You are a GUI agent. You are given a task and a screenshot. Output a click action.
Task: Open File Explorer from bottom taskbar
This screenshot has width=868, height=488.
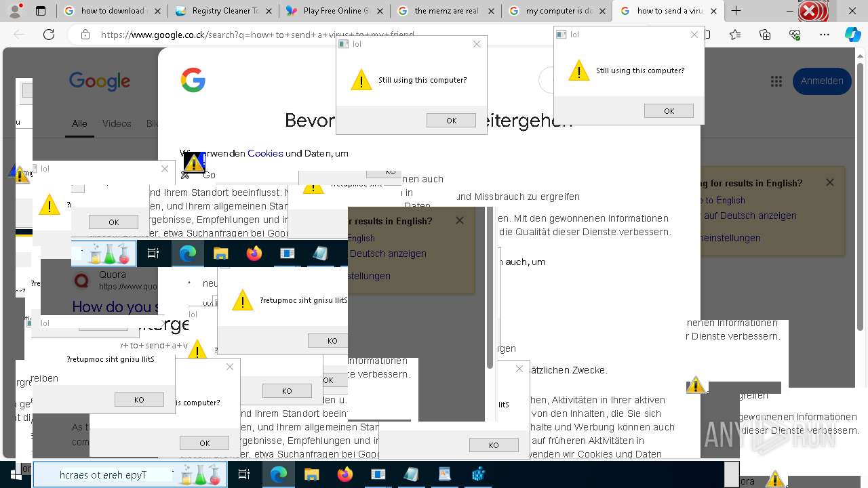[x=311, y=475]
